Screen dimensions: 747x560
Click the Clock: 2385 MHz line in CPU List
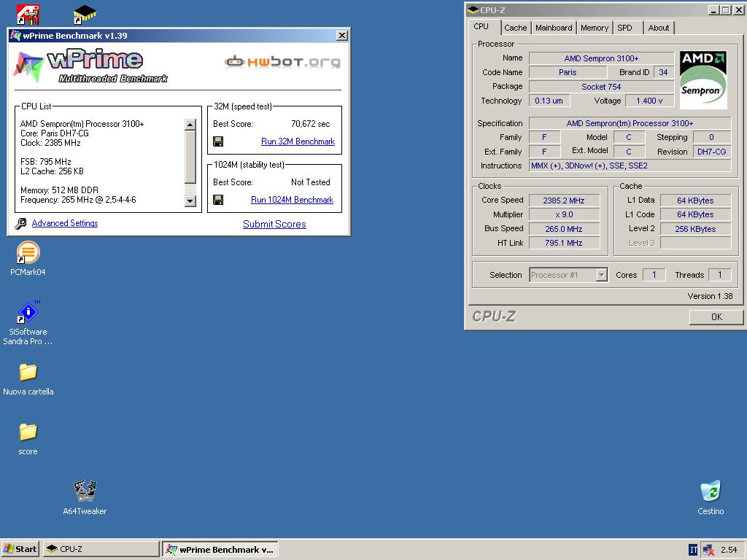50,143
